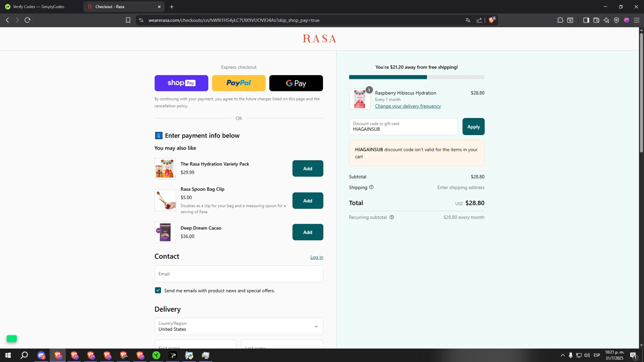The image size is (644, 362).
Task: Open Windows taskbar search
Action: 24,355
